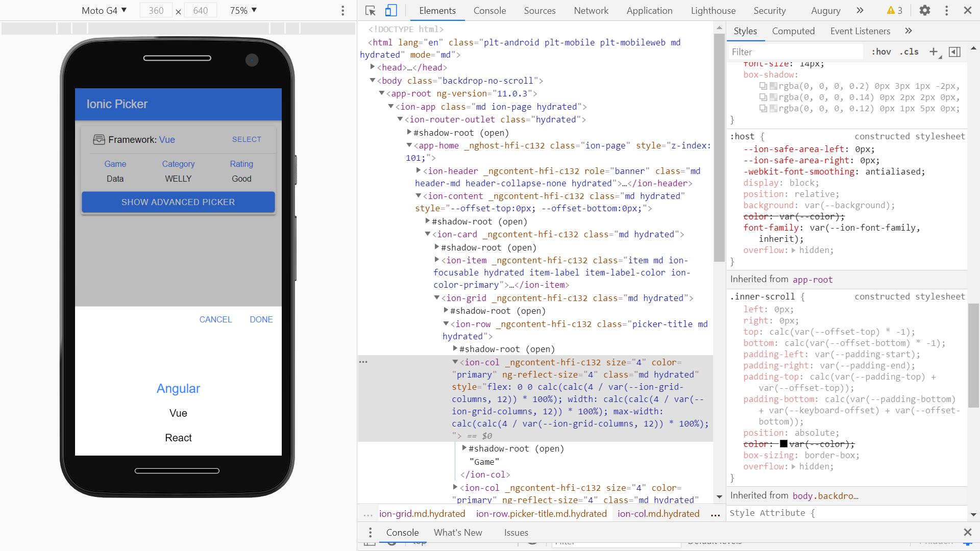Expand the head element node
This screenshot has width=980, height=551.
373,67
